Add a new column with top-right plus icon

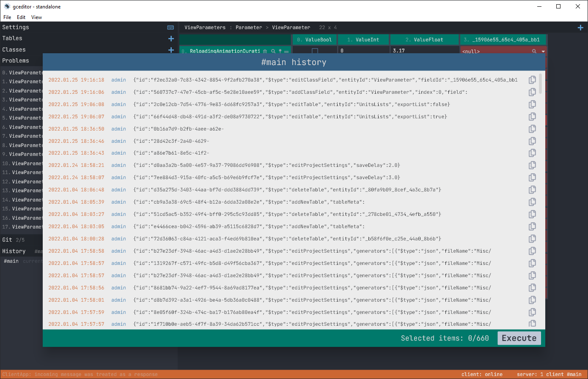point(580,27)
